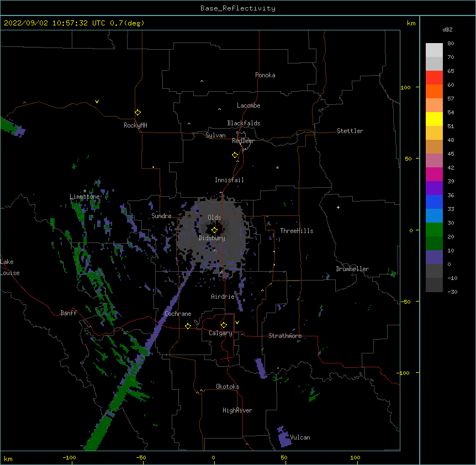The width and height of the screenshot is (476, 465).
Task: Click the yellow diamond marker near RockyMH
Action: coord(137,113)
